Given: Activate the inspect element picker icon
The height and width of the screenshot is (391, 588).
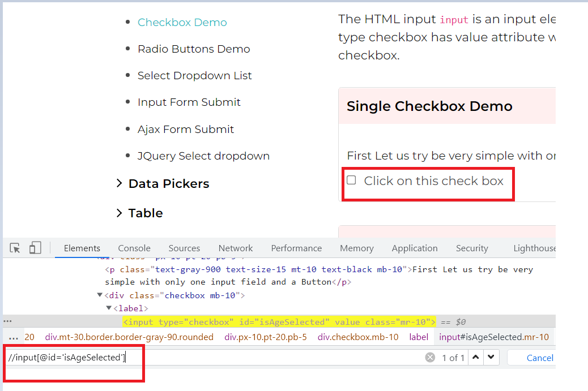Looking at the screenshot, I should tap(15, 248).
